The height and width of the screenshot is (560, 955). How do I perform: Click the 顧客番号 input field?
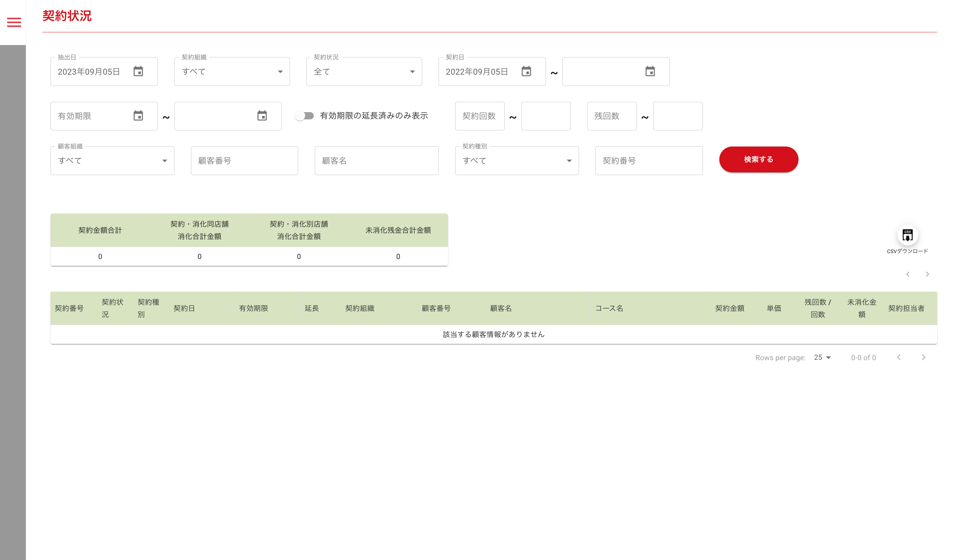pos(245,161)
